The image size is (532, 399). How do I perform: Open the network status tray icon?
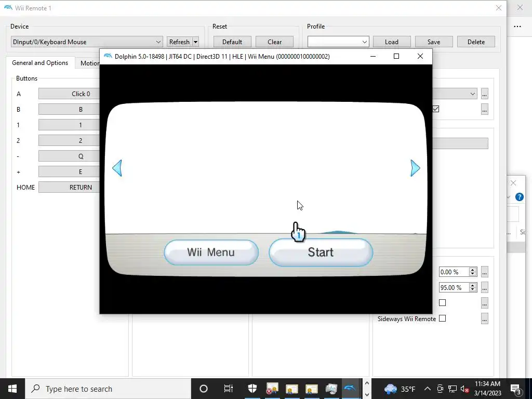[453, 389]
